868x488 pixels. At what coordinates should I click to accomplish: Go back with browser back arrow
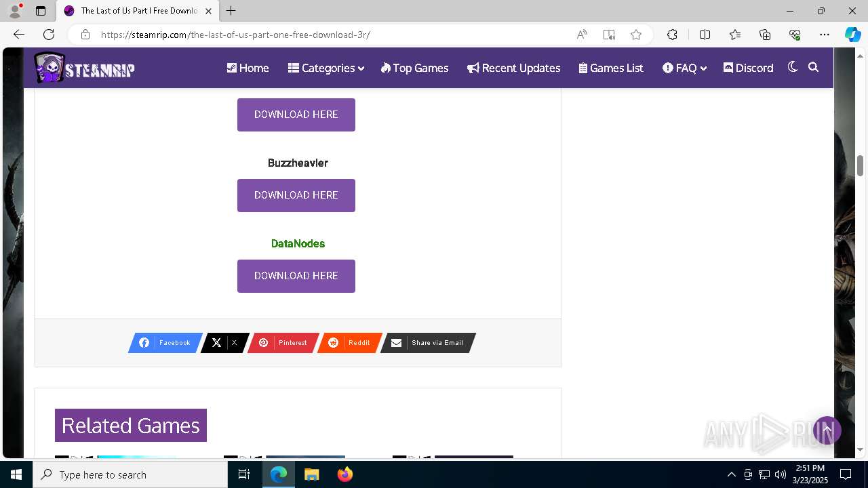19,35
